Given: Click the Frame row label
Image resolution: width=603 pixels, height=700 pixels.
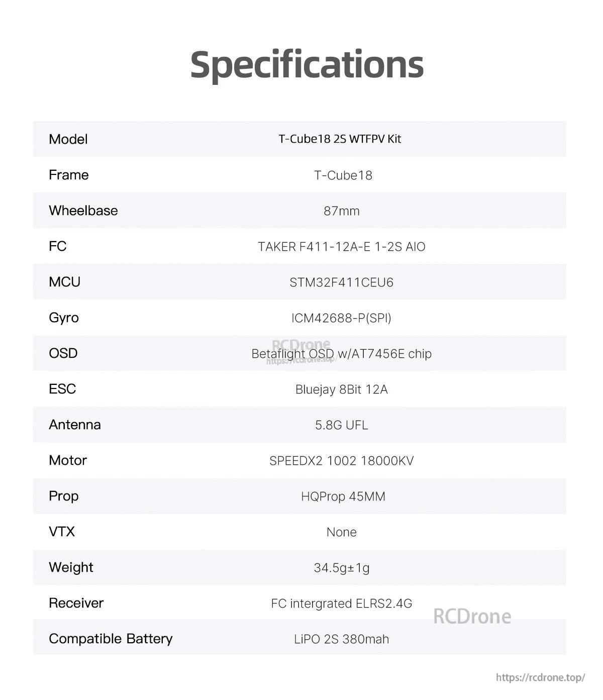Looking at the screenshot, I should coord(68,175).
